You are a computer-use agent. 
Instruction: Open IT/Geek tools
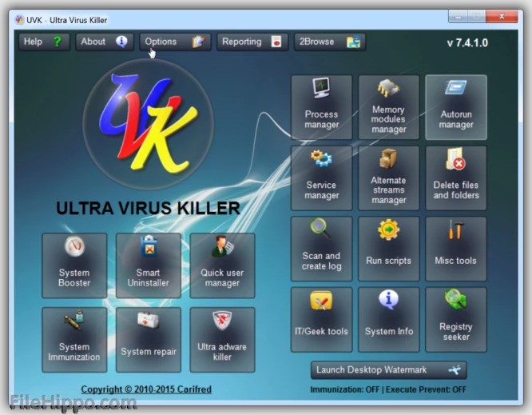pyautogui.click(x=321, y=319)
